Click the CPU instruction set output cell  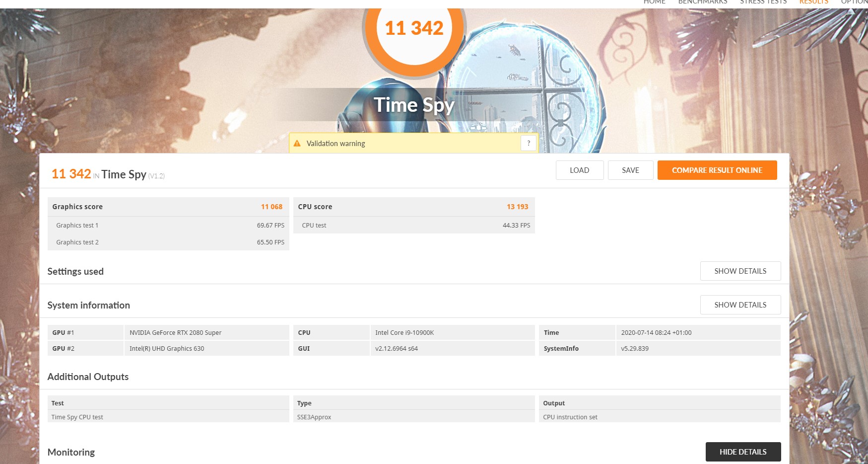click(x=660, y=417)
